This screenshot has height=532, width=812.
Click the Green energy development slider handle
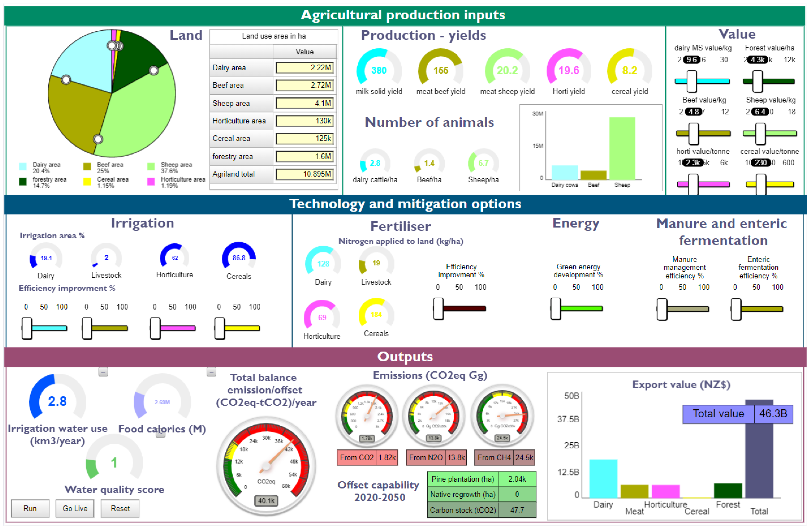555,309
